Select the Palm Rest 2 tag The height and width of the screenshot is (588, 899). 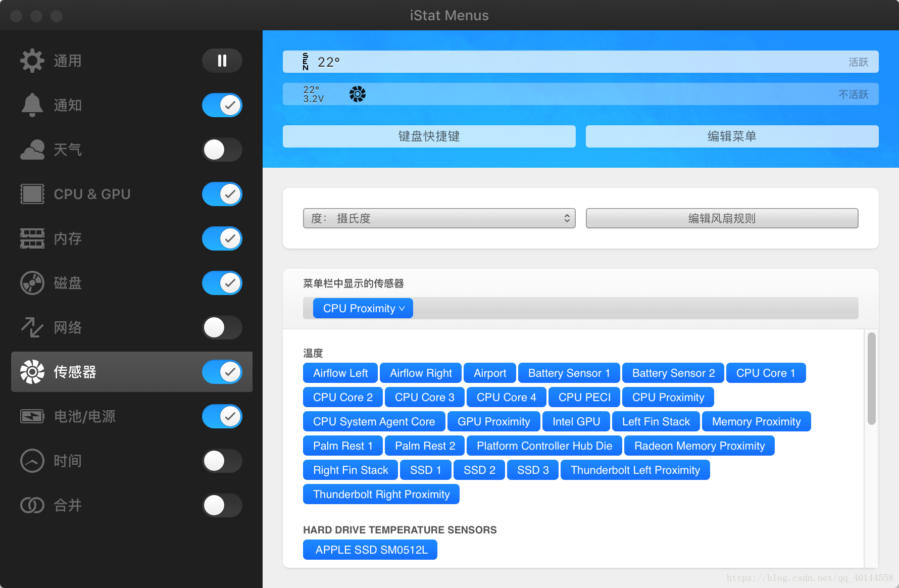pyautogui.click(x=425, y=446)
